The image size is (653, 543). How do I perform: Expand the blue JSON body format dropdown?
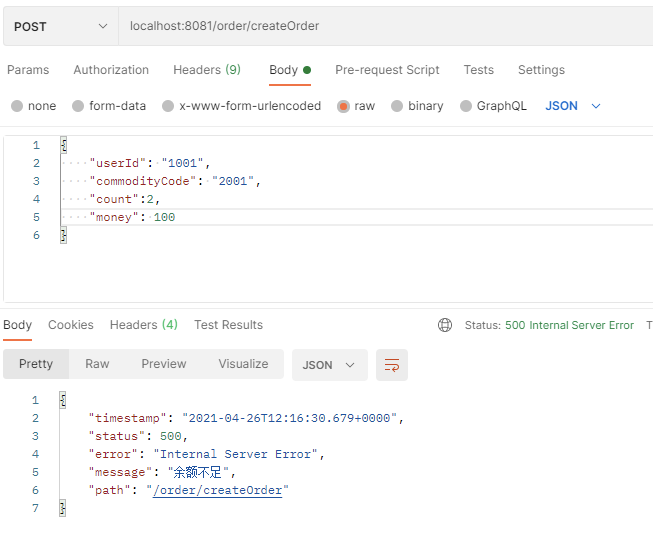[573, 106]
